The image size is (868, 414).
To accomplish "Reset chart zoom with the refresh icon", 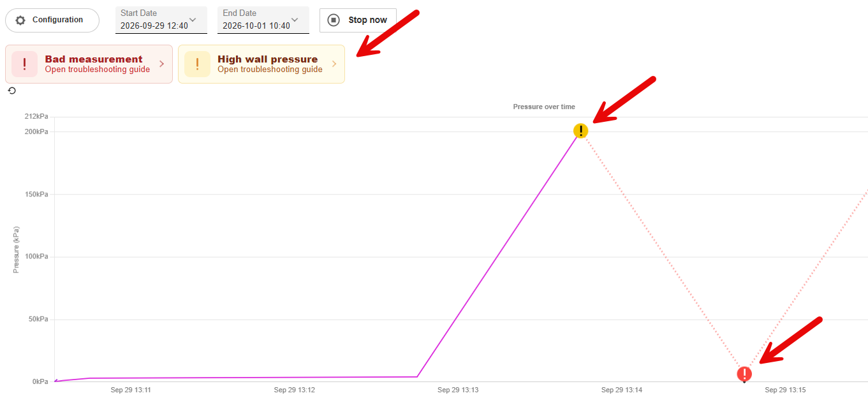I will tap(11, 91).
